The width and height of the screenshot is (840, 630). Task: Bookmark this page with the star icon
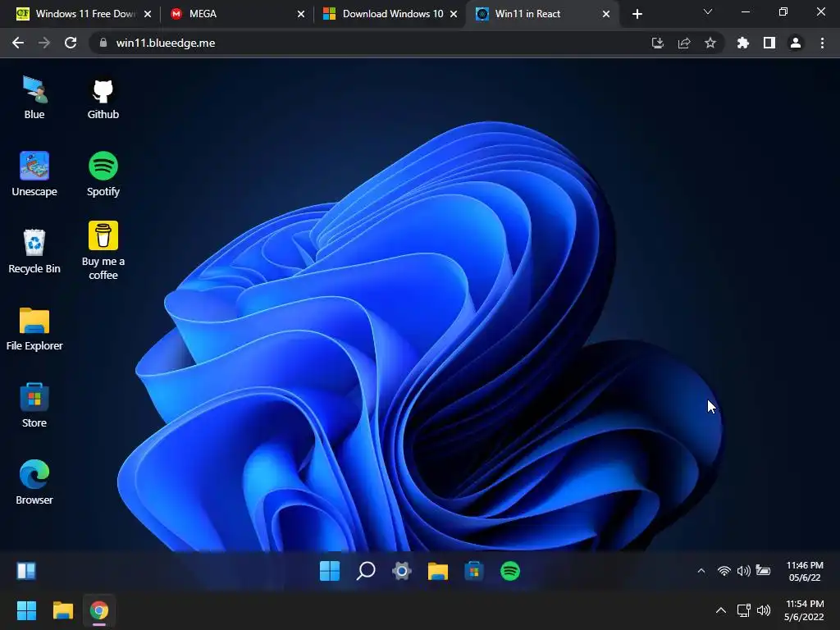[x=710, y=43]
